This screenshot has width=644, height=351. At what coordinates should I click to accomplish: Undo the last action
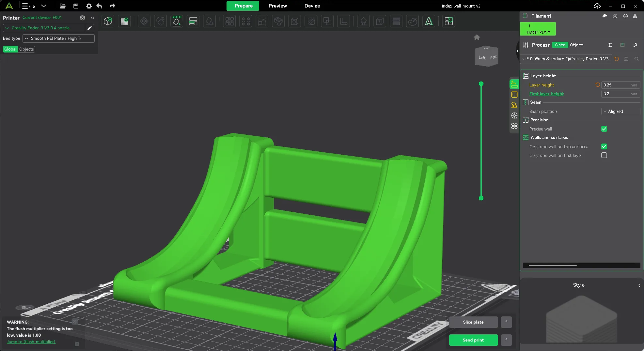click(x=99, y=6)
